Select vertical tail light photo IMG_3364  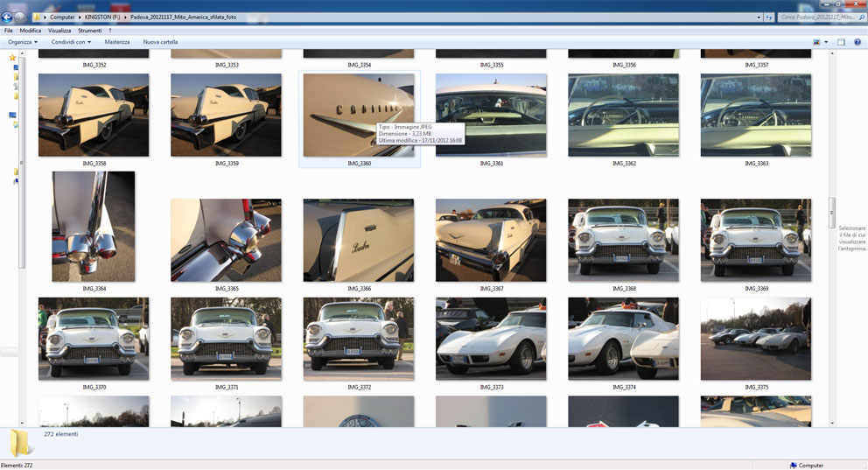click(x=94, y=227)
